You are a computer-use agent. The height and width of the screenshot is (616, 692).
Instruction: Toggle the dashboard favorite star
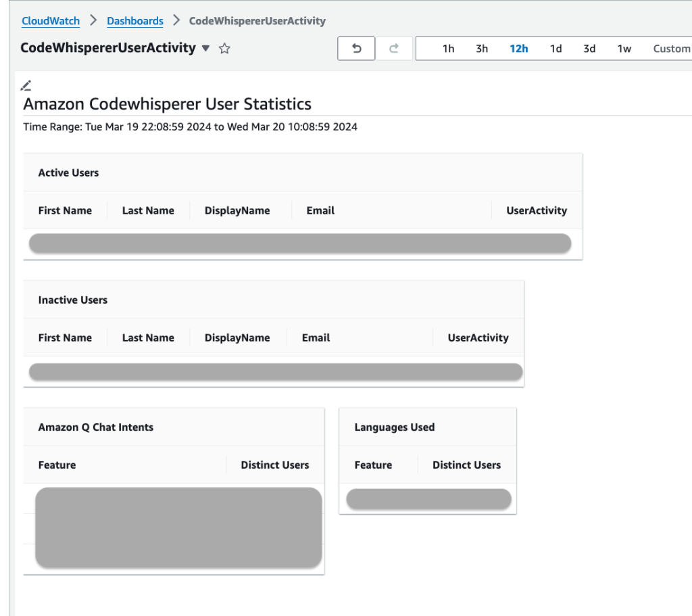click(x=224, y=48)
